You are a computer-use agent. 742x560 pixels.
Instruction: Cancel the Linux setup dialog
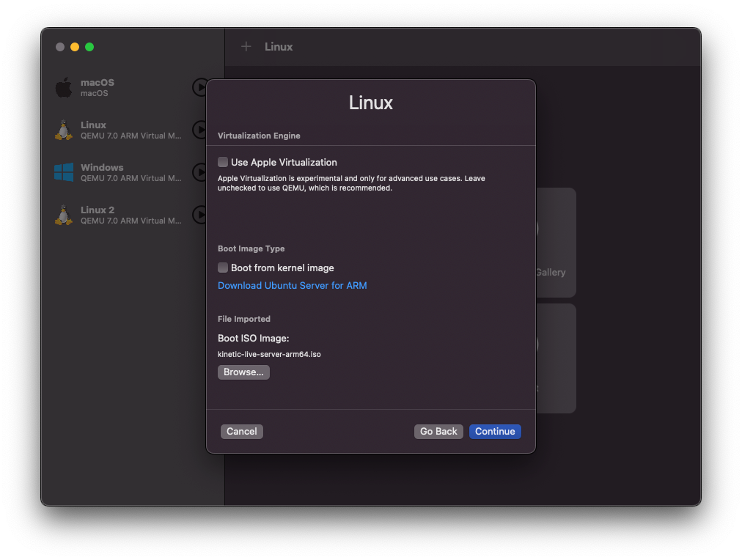pyautogui.click(x=241, y=431)
